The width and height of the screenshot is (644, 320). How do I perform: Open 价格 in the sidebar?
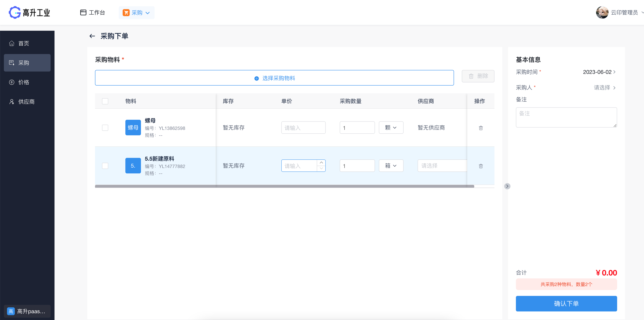(27, 82)
